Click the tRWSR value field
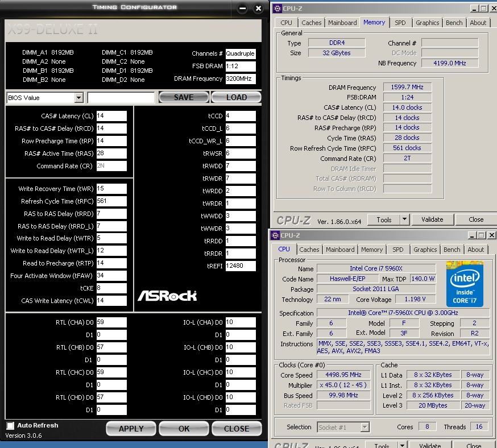 tap(241, 154)
